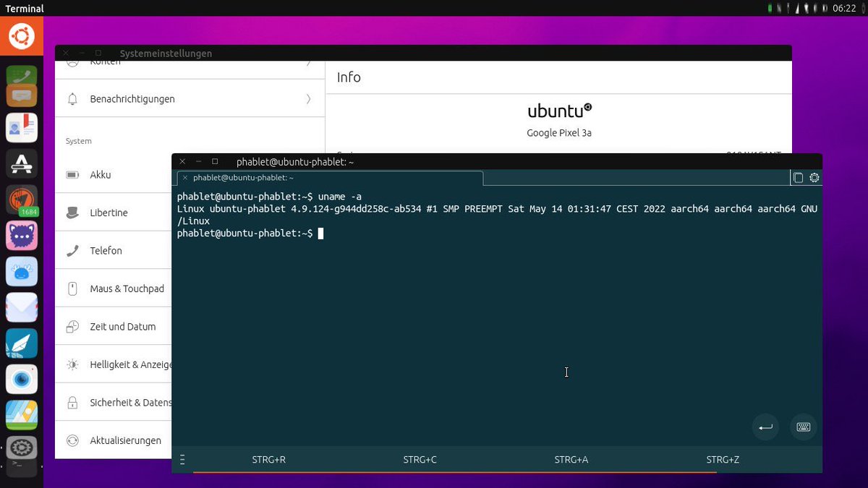Open terminal settings gear icon

(x=814, y=178)
